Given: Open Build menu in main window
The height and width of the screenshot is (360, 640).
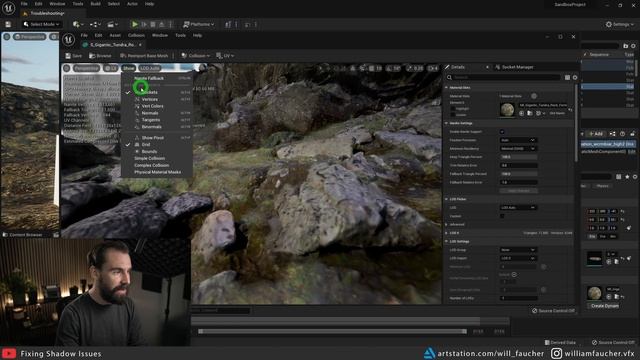Looking at the screenshot, I should (96, 4).
